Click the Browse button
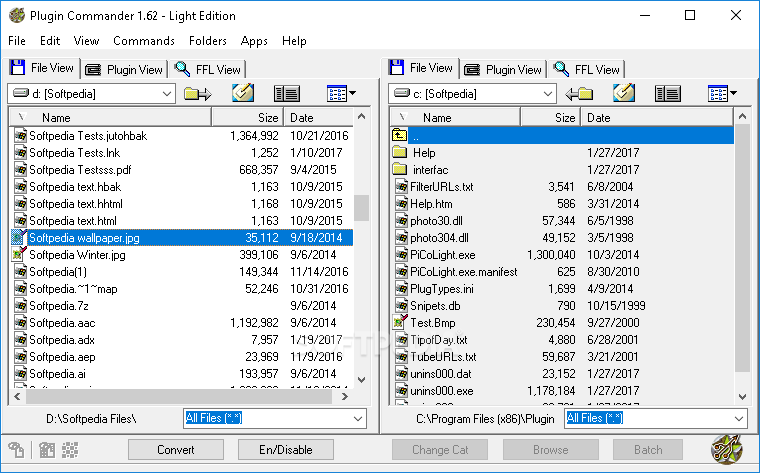Screen dimensions: 760x473 tap(551, 450)
